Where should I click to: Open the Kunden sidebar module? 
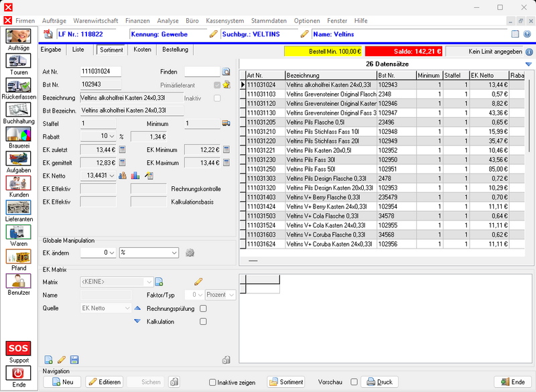point(19,183)
